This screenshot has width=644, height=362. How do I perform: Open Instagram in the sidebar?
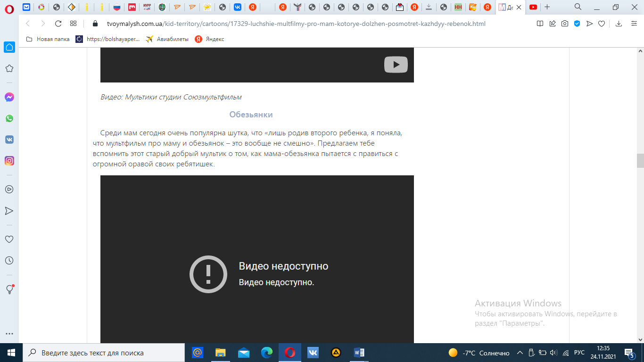[9, 161]
